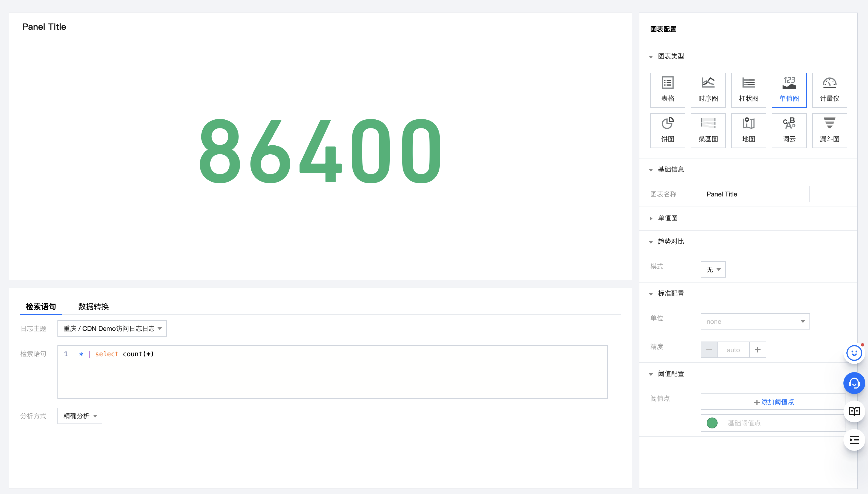Choose the 柱状图 bar chart type
This screenshot has height=494, width=868.
748,90
